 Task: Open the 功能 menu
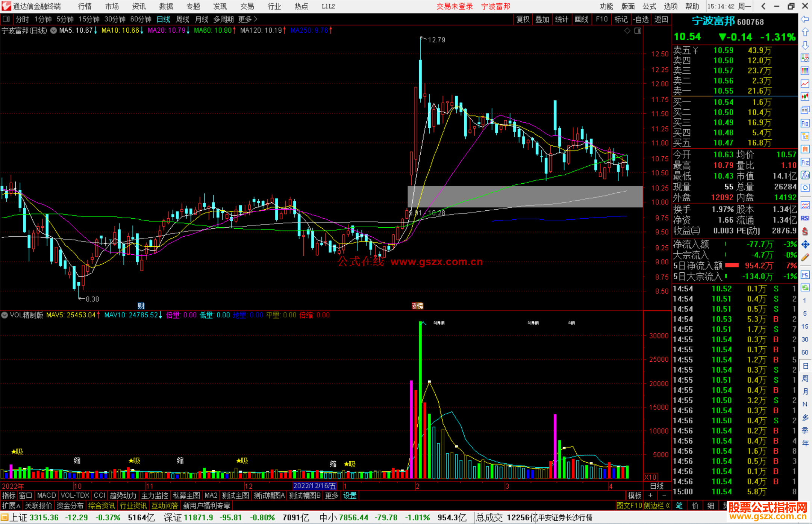click(x=606, y=6)
